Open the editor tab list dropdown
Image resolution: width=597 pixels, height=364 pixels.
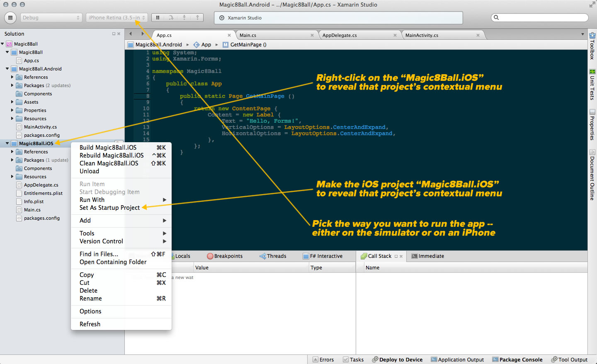coord(582,34)
